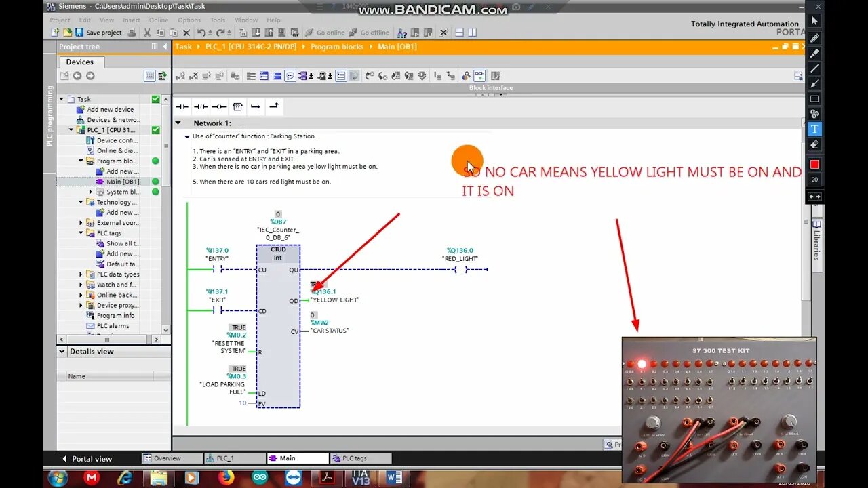Select the Bandicam numbering stamp tool
The height and width of the screenshot is (488, 868).
click(814, 114)
